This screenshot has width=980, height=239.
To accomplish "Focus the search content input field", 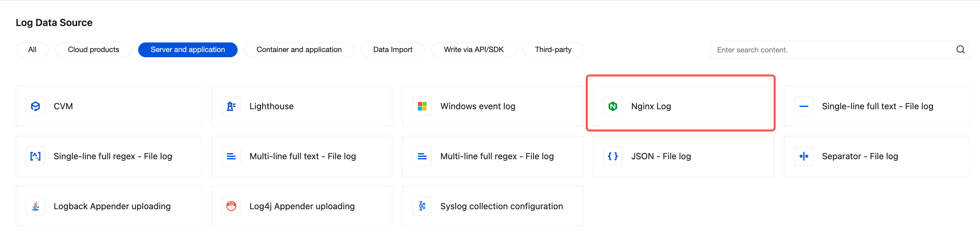I will [829, 50].
